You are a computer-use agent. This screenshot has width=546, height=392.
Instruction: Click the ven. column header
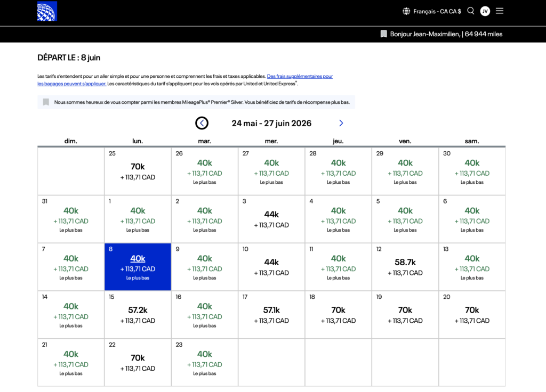tap(405, 141)
